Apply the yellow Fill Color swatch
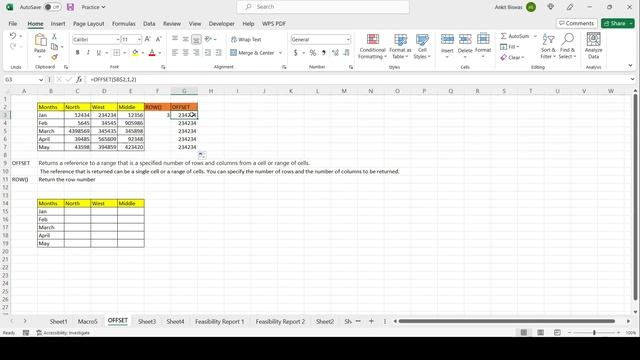Image resolution: width=640 pixels, height=360 pixels. [x=135, y=53]
